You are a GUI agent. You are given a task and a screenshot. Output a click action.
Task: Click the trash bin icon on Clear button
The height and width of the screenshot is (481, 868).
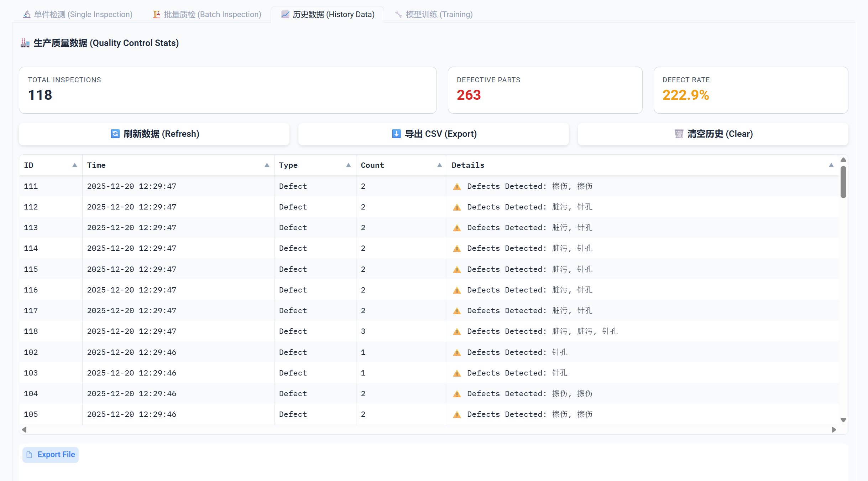(679, 134)
